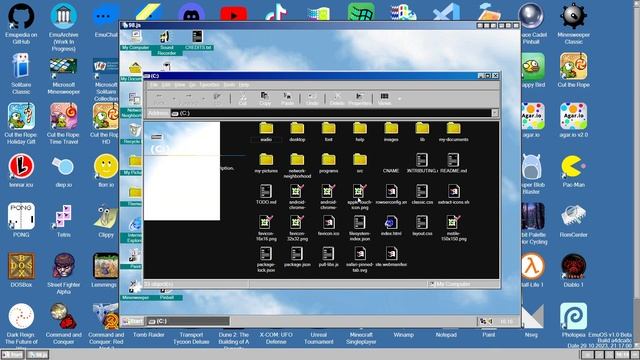Open Emupedia on GitHub desktop icon
Image resolution: width=640 pixels, height=360 pixels.
coord(21,24)
